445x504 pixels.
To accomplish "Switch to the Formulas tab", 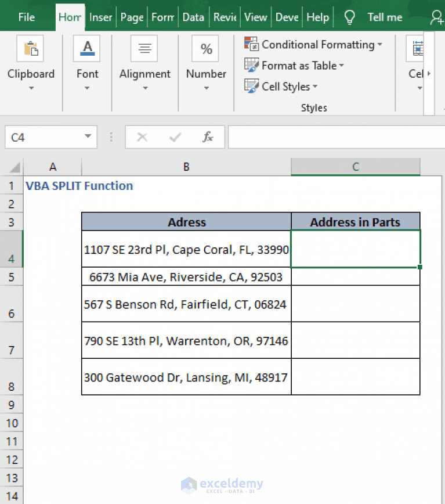I will coord(163,17).
